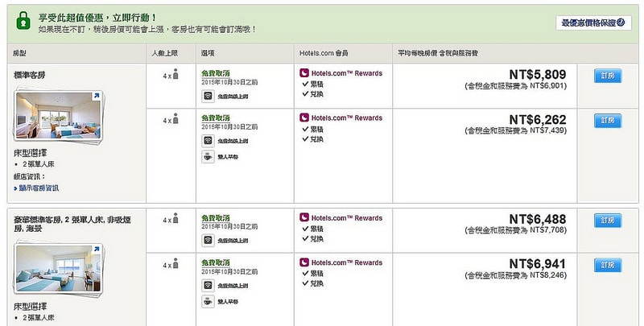Click Hotels.com Rewards link in the NT$6,488 row
This screenshot has width=644, height=326.
coord(345,218)
